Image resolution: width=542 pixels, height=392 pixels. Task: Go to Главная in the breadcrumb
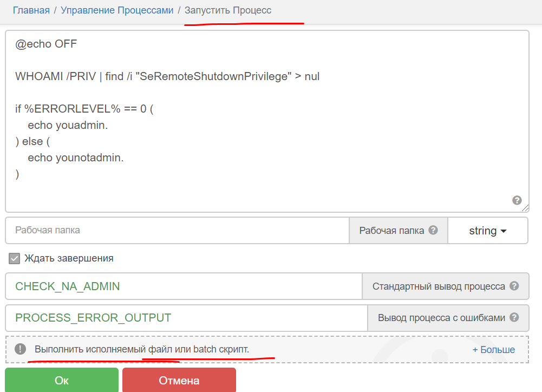pyautogui.click(x=31, y=10)
